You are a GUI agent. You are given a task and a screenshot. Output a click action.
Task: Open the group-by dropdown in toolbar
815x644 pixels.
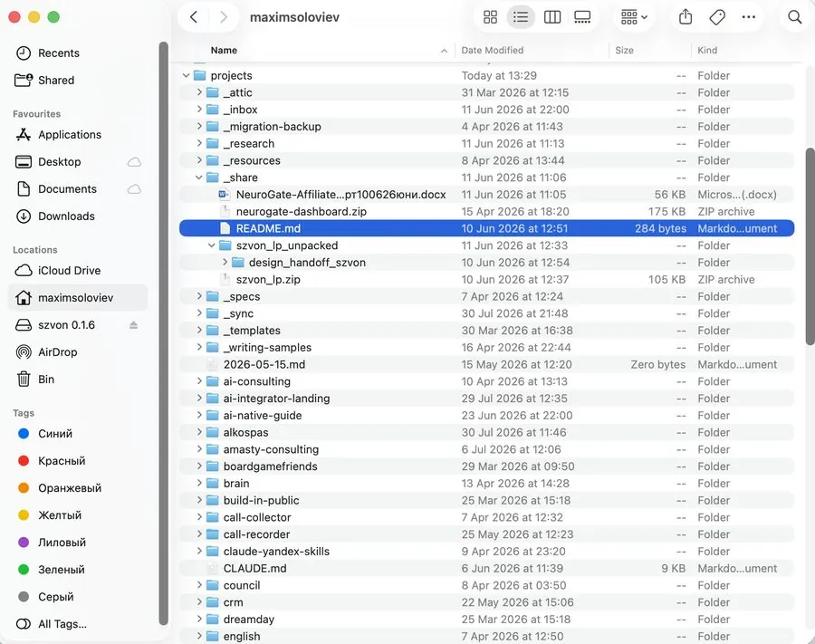[634, 17]
